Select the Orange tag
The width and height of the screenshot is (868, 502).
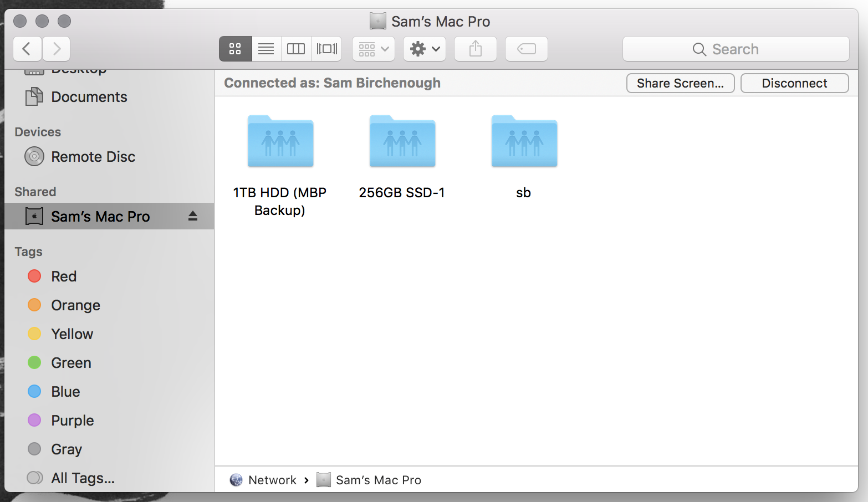point(109,305)
